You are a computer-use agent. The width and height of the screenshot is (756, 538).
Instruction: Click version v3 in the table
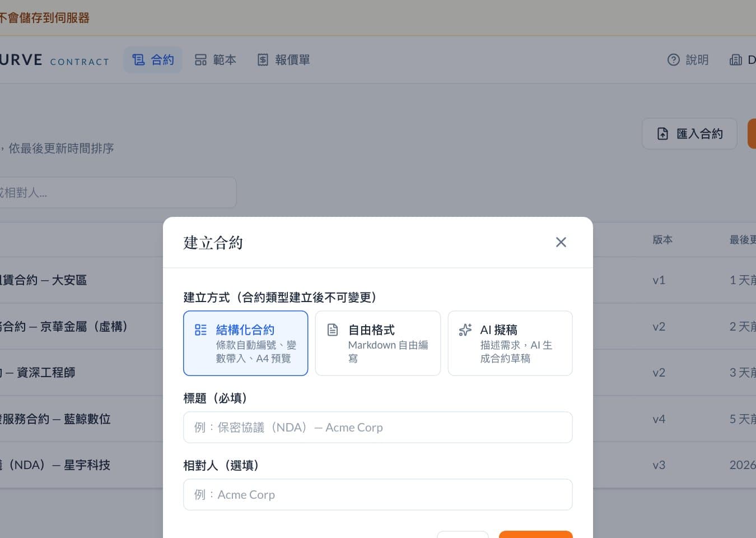tap(659, 465)
